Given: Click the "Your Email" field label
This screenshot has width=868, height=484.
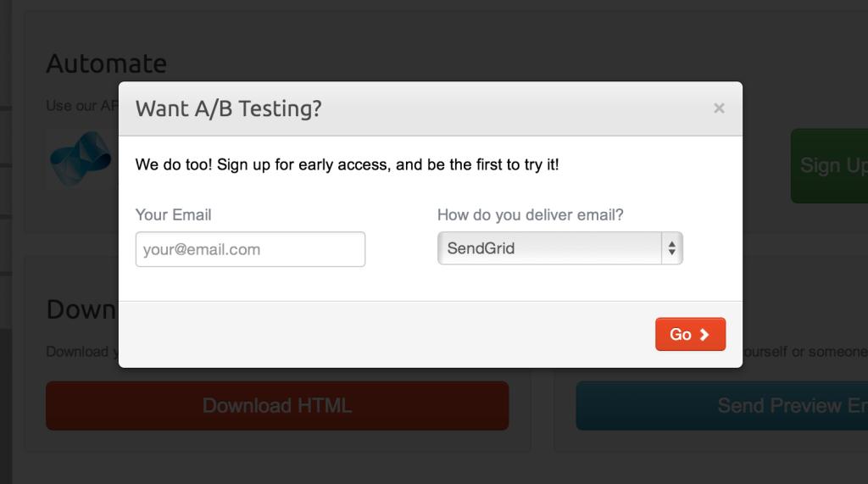Looking at the screenshot, I should (173, 214).
